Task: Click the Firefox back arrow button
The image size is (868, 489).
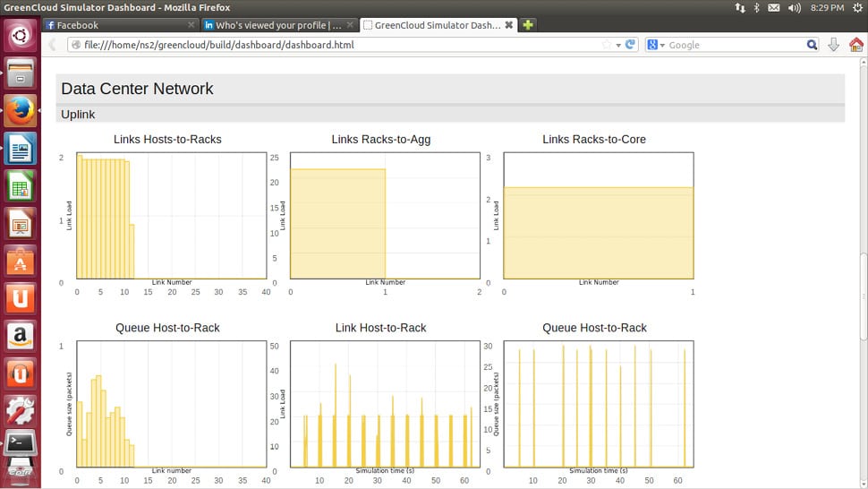Action: pyautogui.click(x=53, y=45)
